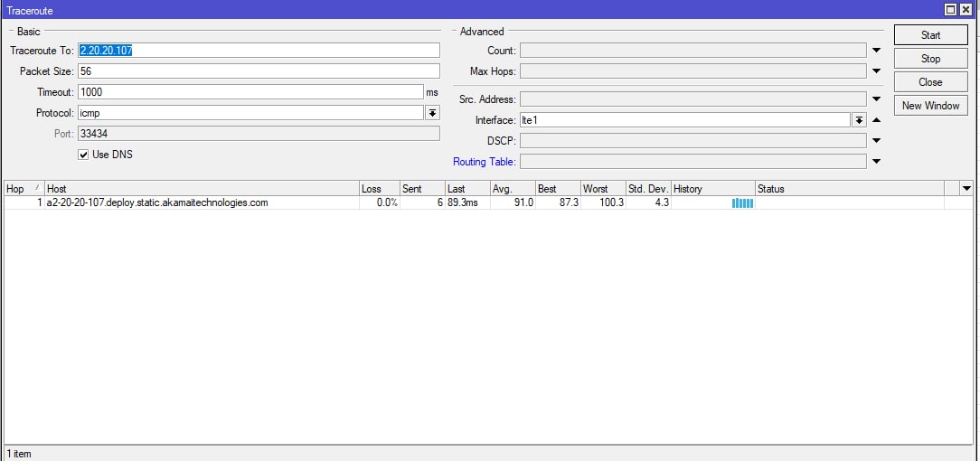980x461 pixels.
Task: Click the Routing Table input field
Action: [693, 162]
